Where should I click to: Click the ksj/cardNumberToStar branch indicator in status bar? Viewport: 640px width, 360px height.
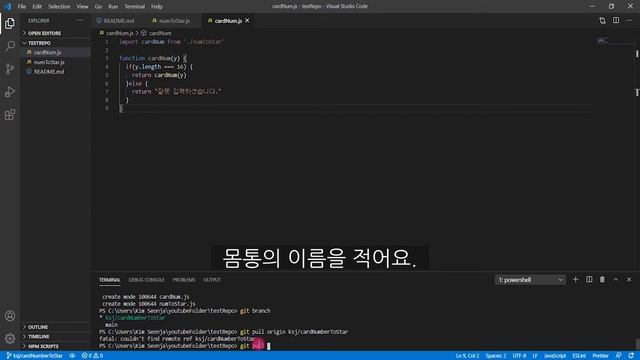click(35, 356)
